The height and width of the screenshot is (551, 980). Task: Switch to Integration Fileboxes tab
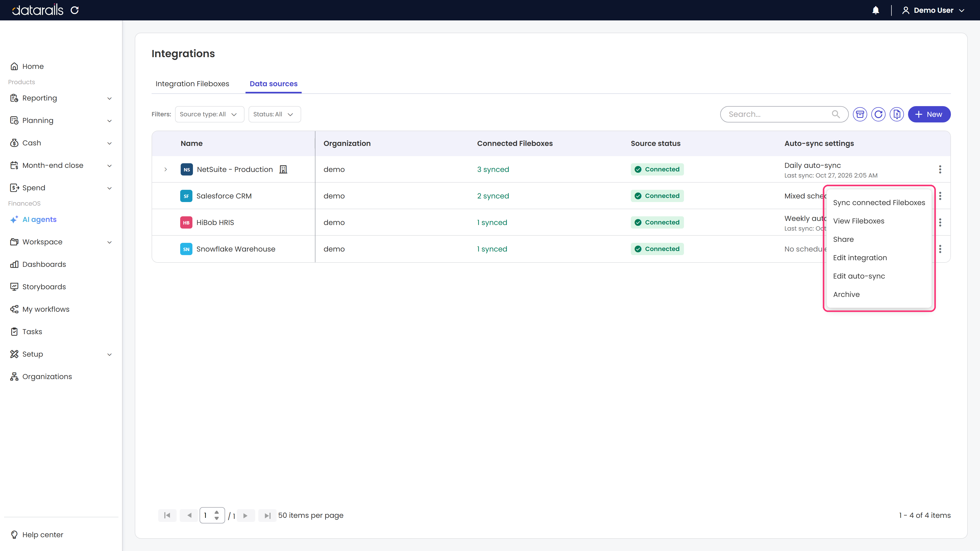coord(192,84)
